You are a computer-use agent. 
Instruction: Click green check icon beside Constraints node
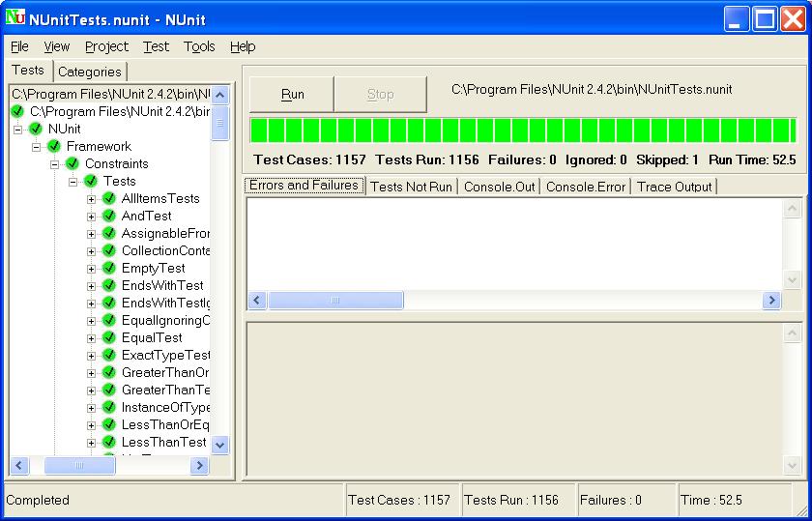point(72,163)
